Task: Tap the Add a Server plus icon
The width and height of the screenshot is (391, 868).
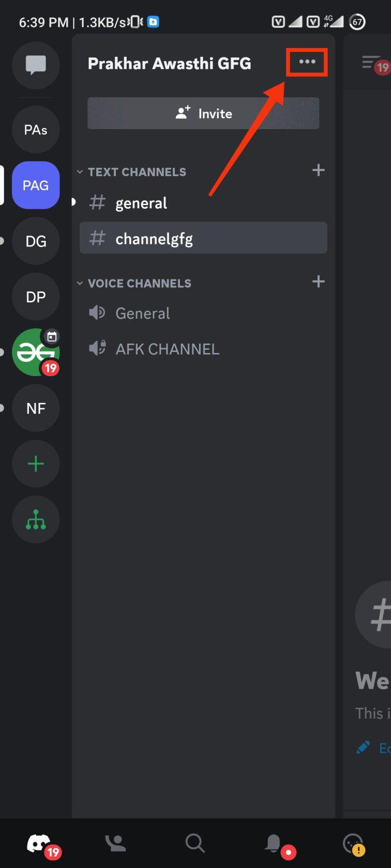Action: (x=36, y=464)
